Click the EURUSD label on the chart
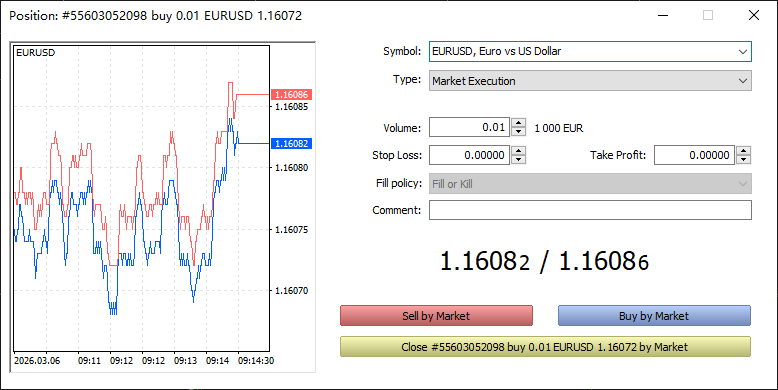The height and width of the screenshot is (390, 778). coord(36,53)
